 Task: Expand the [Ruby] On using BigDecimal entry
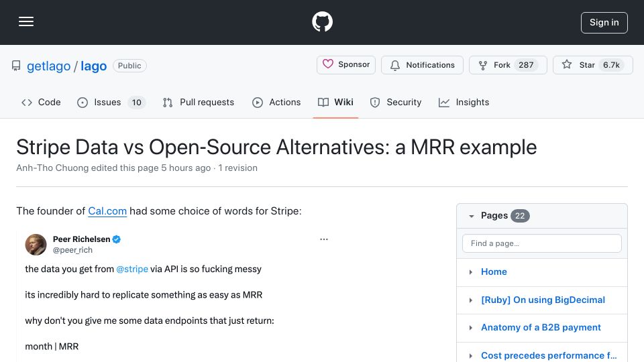tap(471, 300)
